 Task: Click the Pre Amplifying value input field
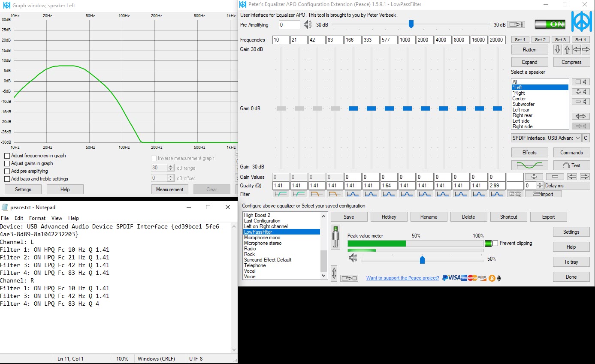pyautogui.click(x=289, y=25)
